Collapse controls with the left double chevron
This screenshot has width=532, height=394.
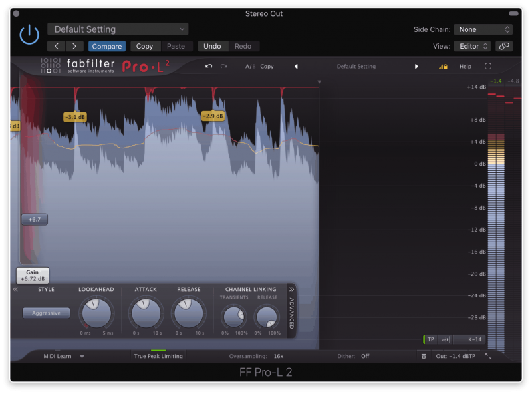[15, 290]
